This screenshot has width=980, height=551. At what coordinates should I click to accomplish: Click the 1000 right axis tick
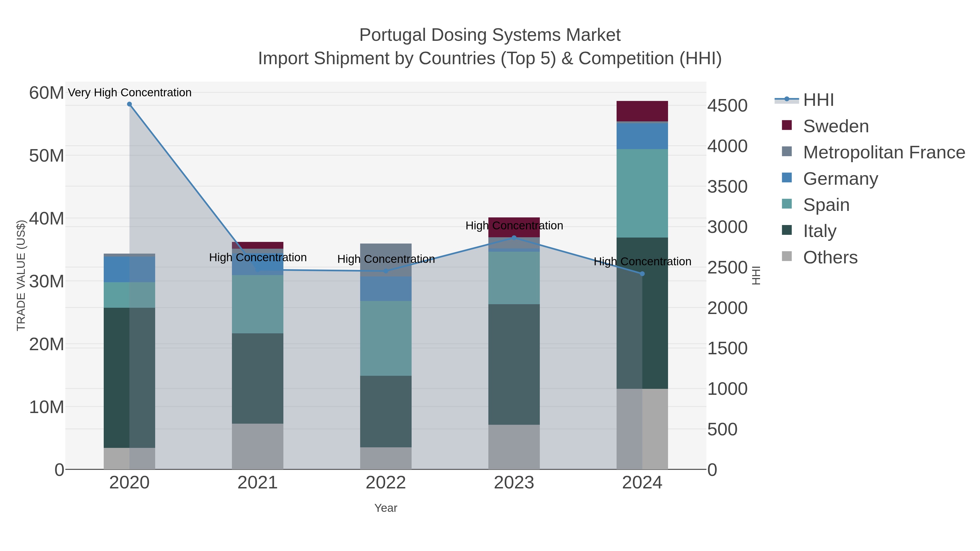(x=727, y=389)
